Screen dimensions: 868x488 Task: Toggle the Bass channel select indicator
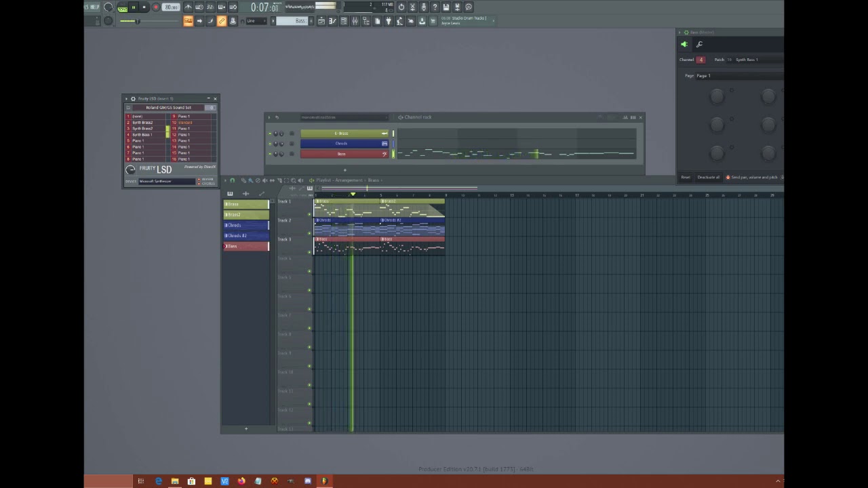tap(393, 154)
